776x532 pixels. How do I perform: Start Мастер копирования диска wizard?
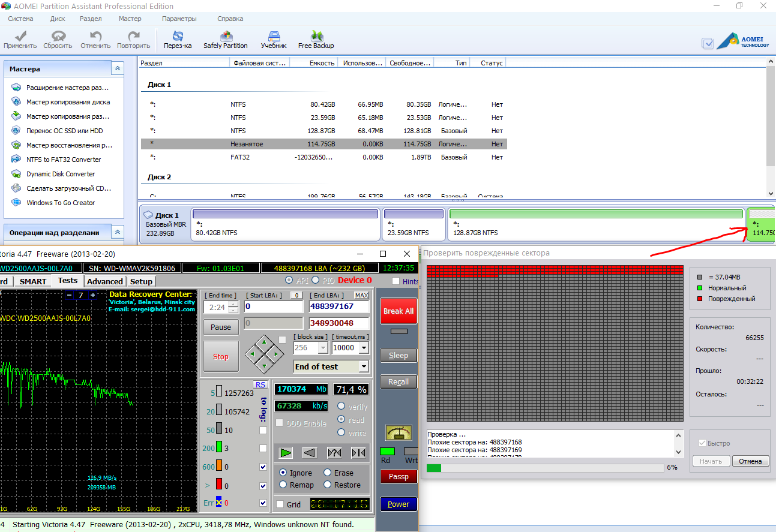60,102
